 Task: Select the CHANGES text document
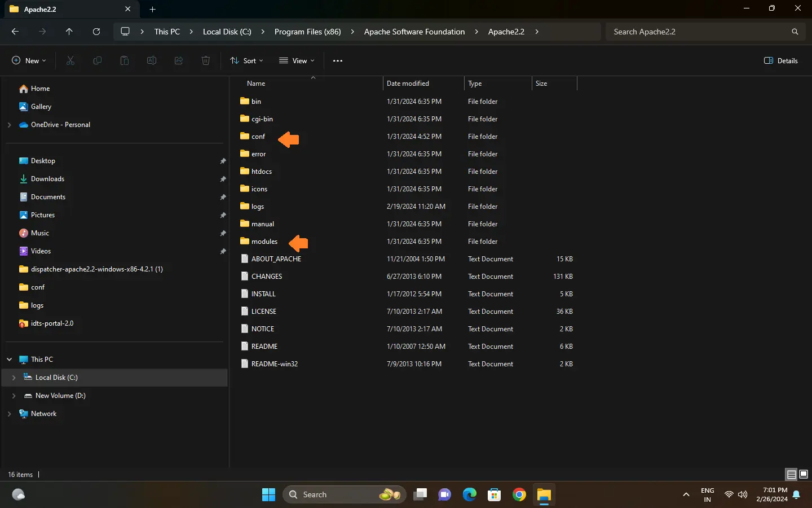(267, 277)
